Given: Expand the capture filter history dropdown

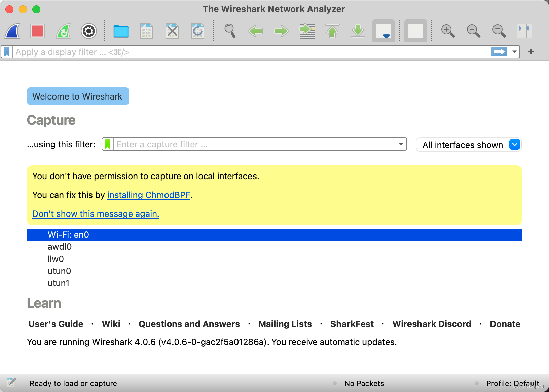Looking at the screenshot, I should [x=401, y=144].
